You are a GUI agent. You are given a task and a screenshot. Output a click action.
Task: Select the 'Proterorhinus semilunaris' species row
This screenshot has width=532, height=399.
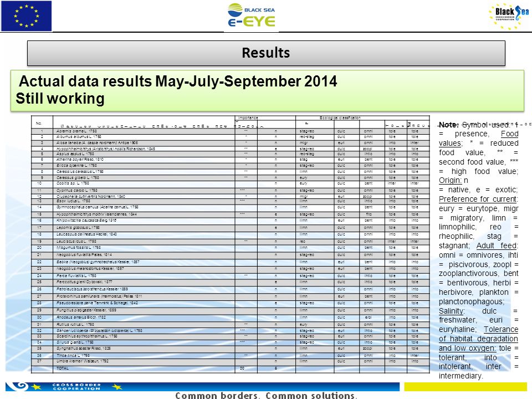coord(231,296)
